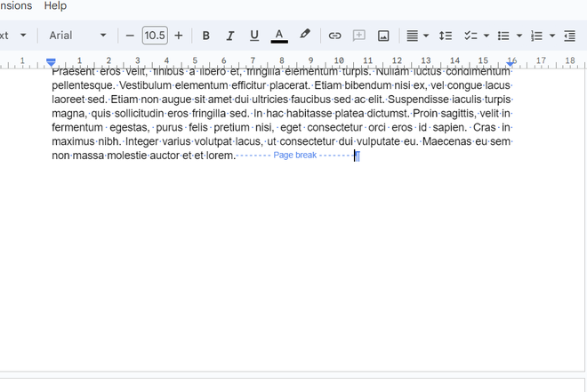Viewport: 587px width, 392px height.
Task: Open the paragraph style dropdown arrow
Action: [23, 36]
